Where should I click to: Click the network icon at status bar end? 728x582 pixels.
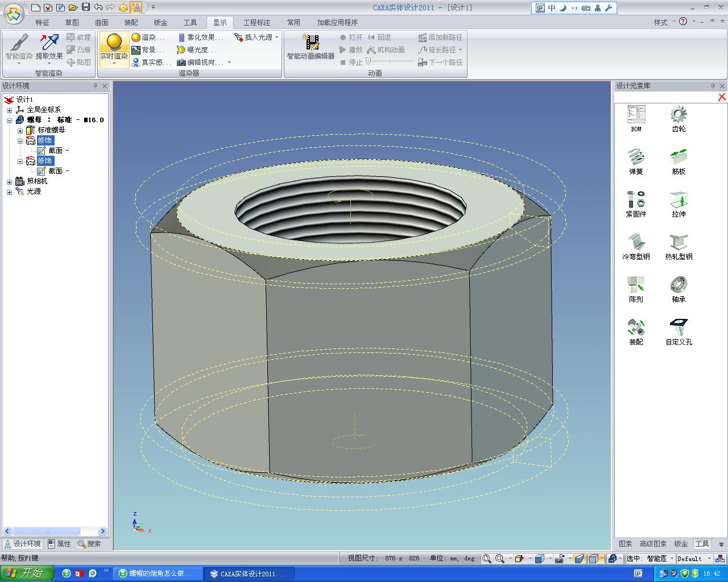pyautogui.click(x=721, y=559)
